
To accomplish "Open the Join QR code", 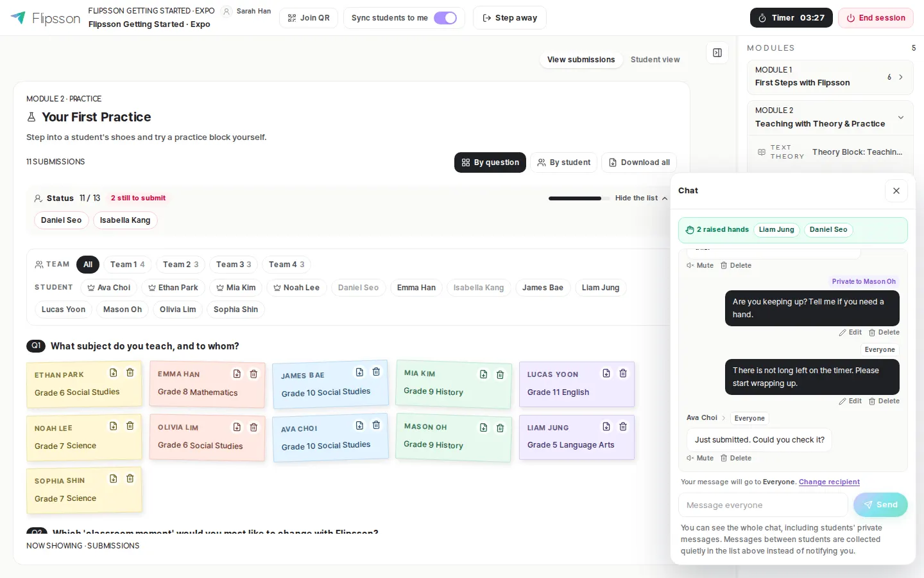I will point(309,18).
